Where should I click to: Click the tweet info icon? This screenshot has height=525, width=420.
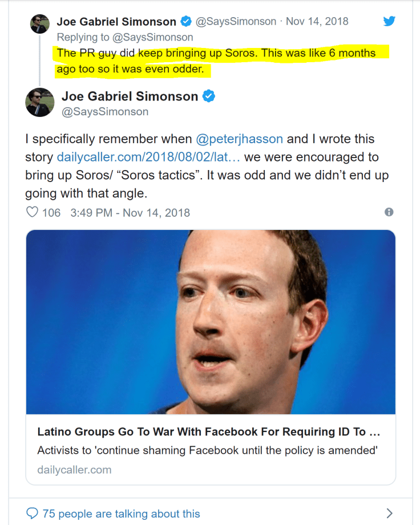point(389,212)
